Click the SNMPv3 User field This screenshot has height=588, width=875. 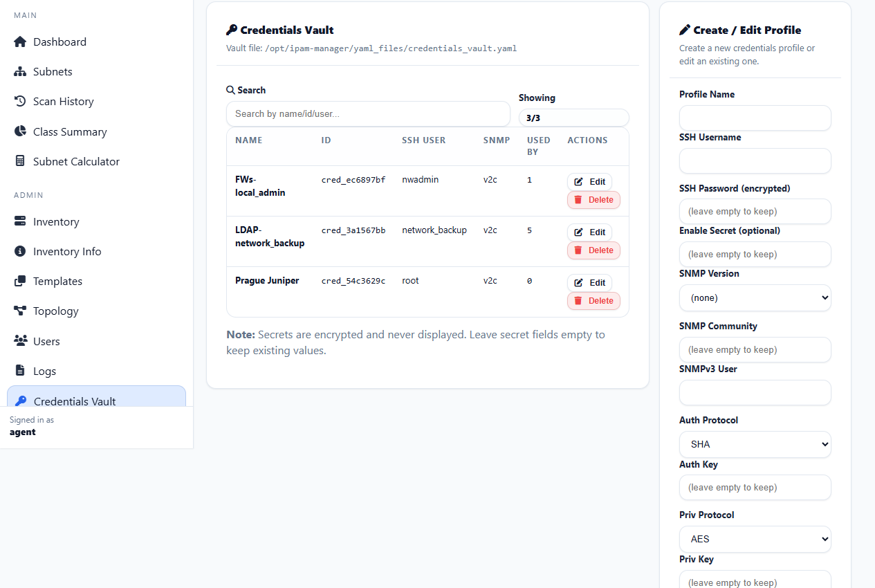pos(755,392)
